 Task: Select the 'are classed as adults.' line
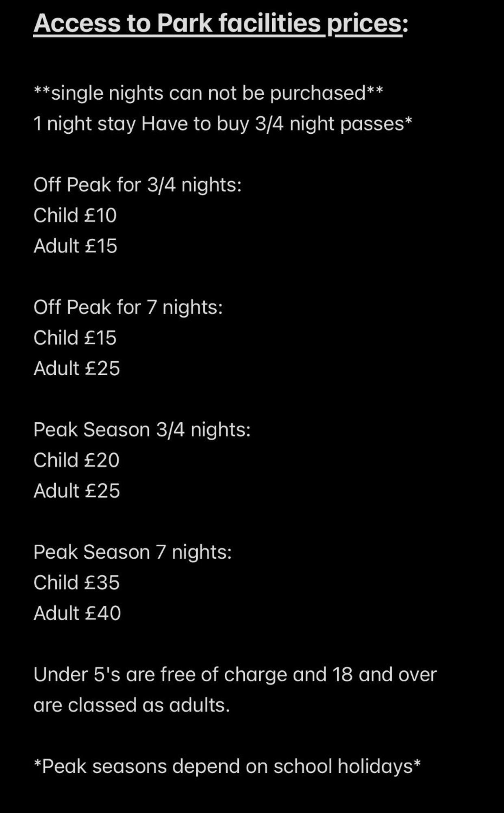pyautogui.click(x=132, y=705)
